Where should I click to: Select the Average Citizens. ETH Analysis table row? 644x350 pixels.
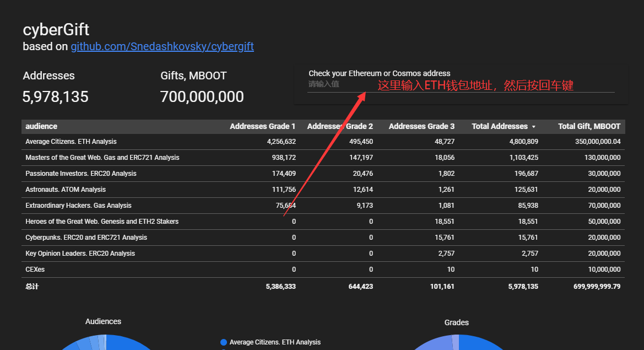click(x=71, y=142)
